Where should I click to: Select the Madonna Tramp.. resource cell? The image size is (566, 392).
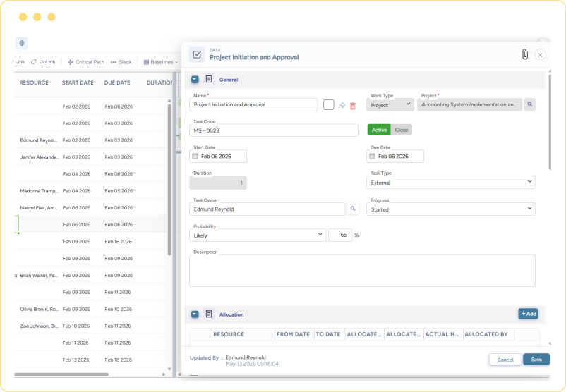tap(39, 191)
